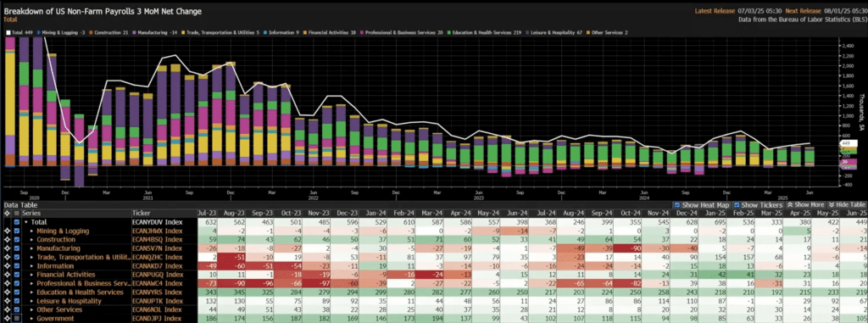The image size is (868, 323).
Task: Select the Ticker column header
Action: point(142,214)
